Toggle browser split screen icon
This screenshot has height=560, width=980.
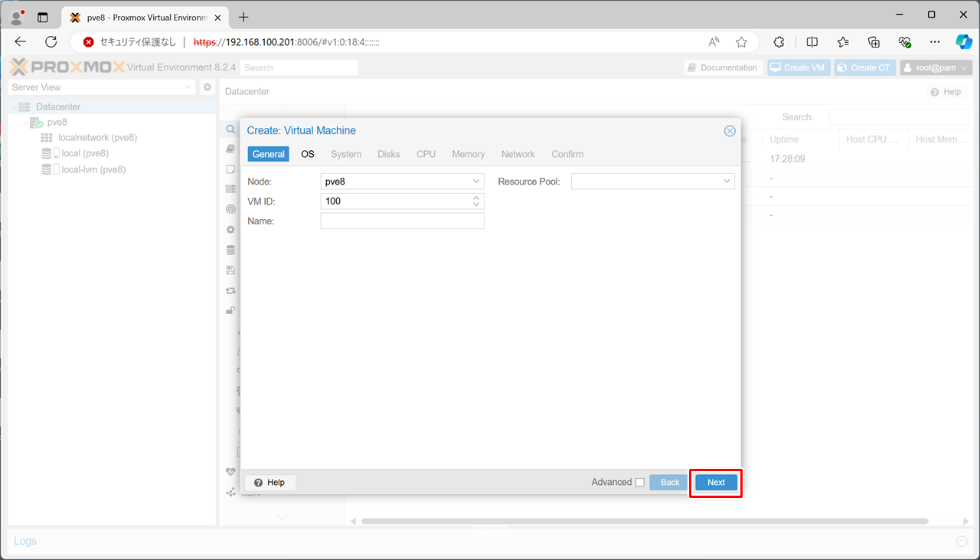coord(812,42)
